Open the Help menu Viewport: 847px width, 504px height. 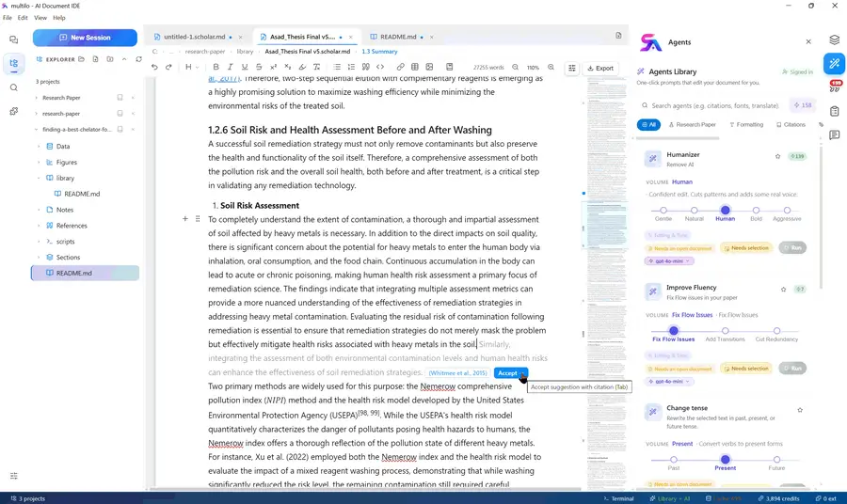pos(59,18)
